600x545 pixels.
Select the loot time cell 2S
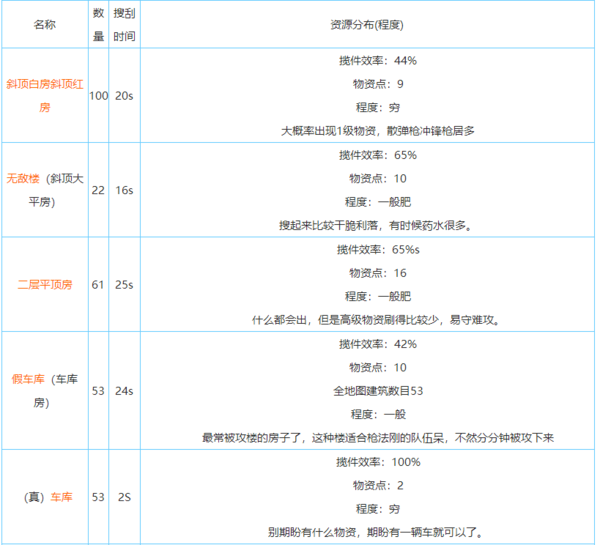click(x=124, y=497)
